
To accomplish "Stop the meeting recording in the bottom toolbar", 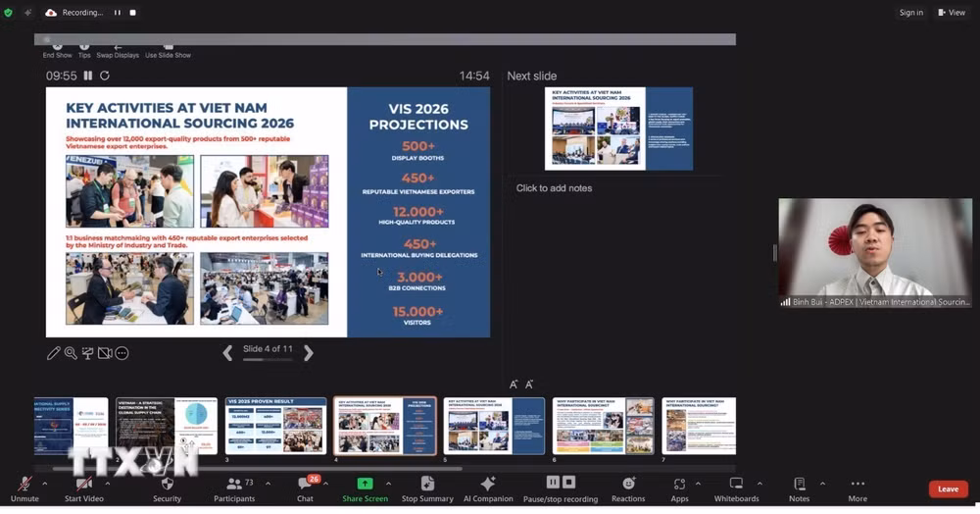I will (568, 482).
